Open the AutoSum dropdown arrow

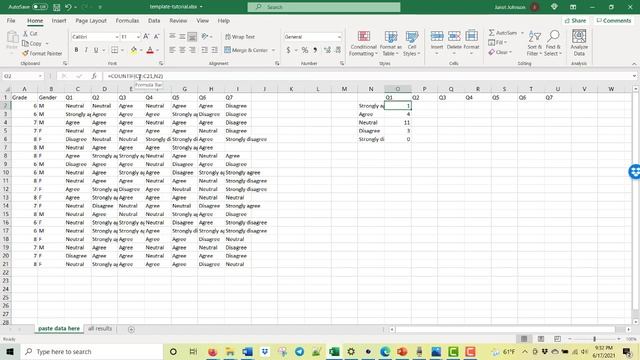[522, 33]
